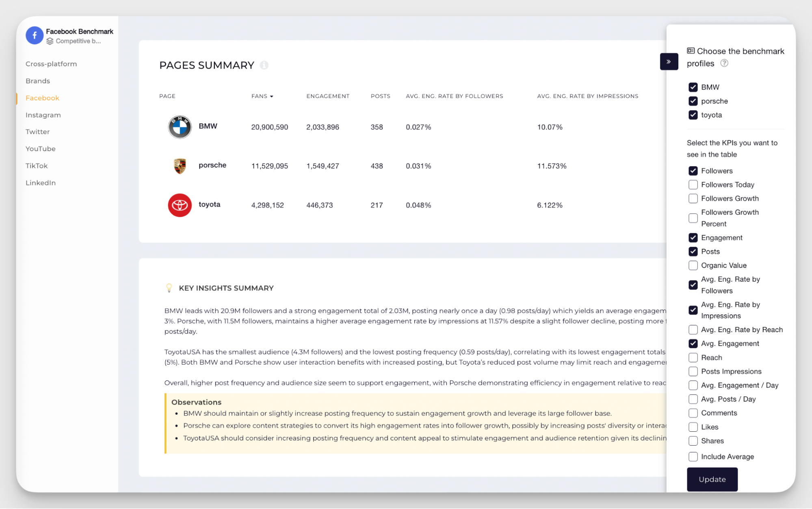This screenshot has height=509, width=812.
Task: Click the benchmark profiles panel icon
Action: (691, 50)
